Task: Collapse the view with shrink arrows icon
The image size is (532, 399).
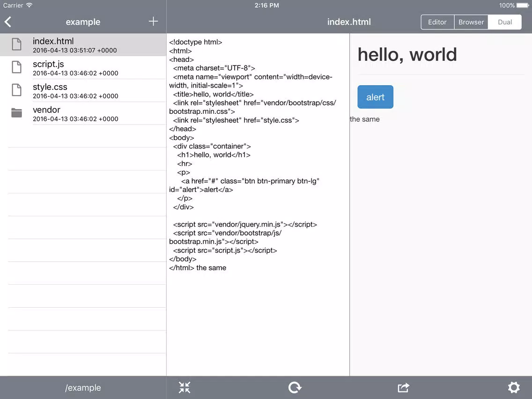Action: pos(185,387)
